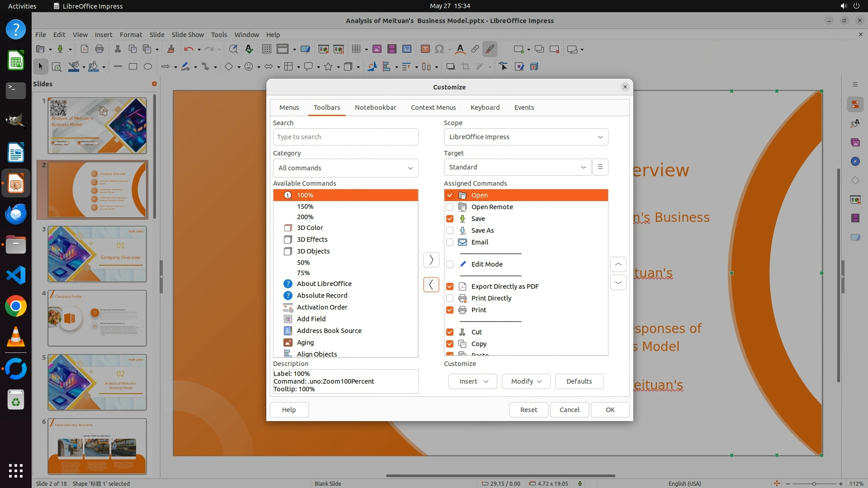Open the sidebar Properties deck icon
This screenshot has height=488, width=868.
(x=855, y=104)
